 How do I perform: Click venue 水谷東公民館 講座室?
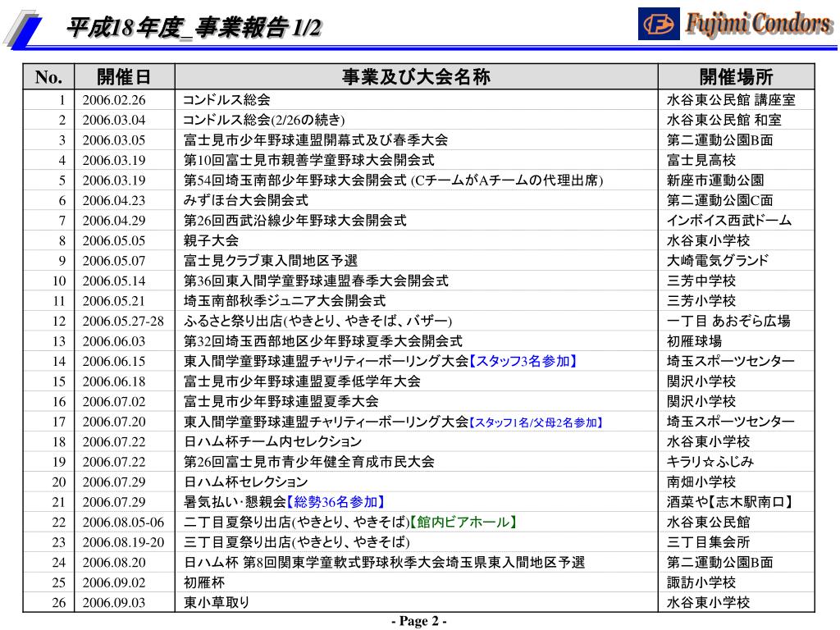731,100
